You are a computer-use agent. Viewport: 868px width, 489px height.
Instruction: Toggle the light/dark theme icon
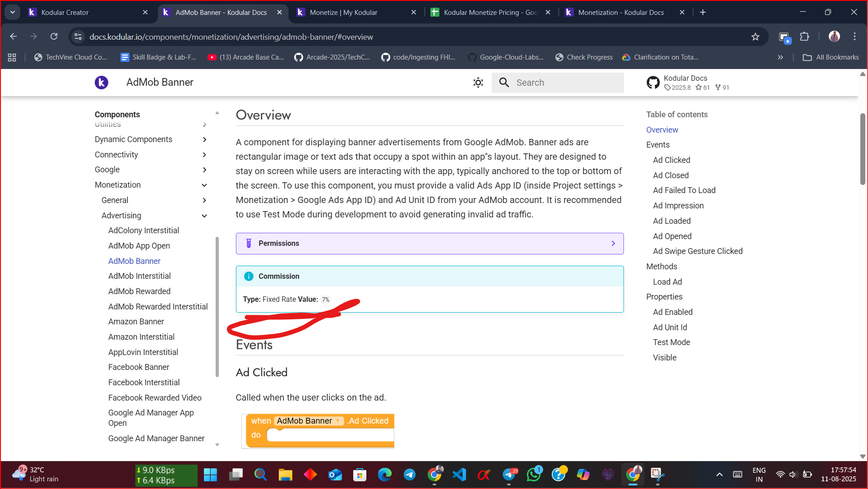click(x=478, y=83)
